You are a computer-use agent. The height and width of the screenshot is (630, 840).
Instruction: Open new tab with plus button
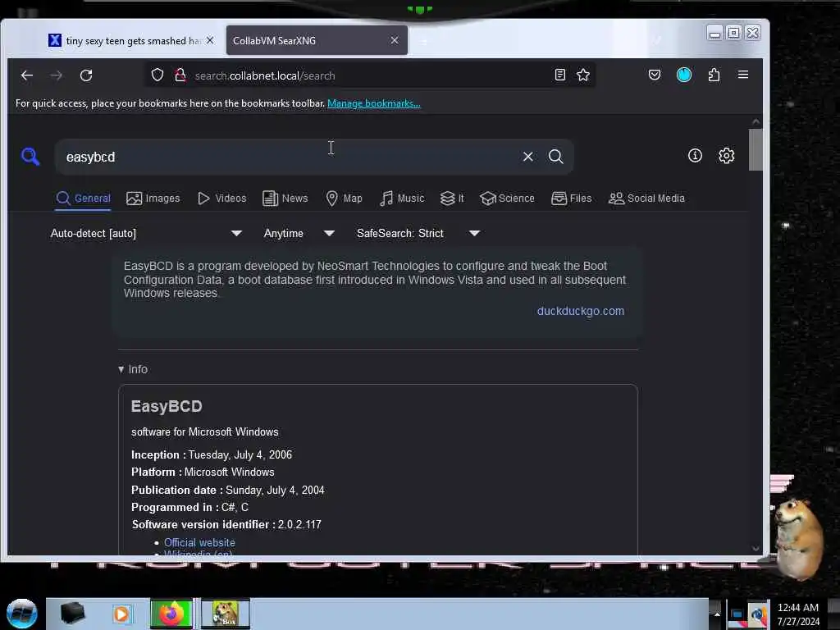[x=422, y=41]
